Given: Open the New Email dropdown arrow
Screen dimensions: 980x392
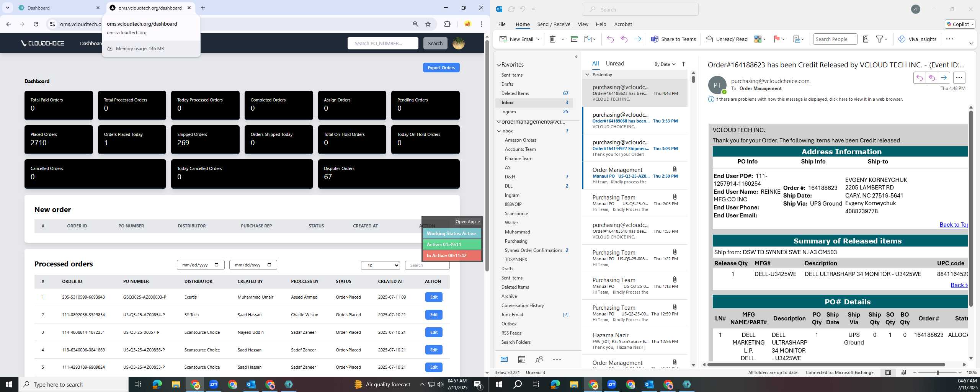Looking at the screenshot, I should (x=538, y=39).
